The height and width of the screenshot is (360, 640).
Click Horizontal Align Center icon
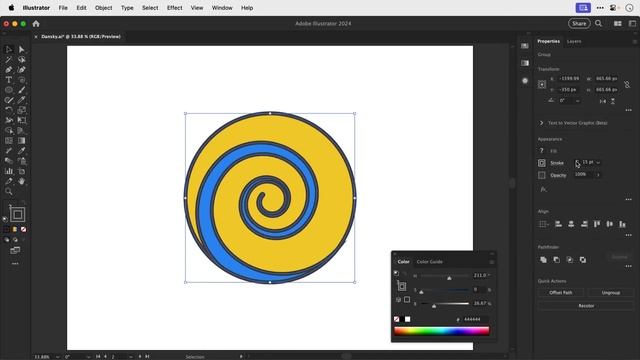tap(571, 224)
